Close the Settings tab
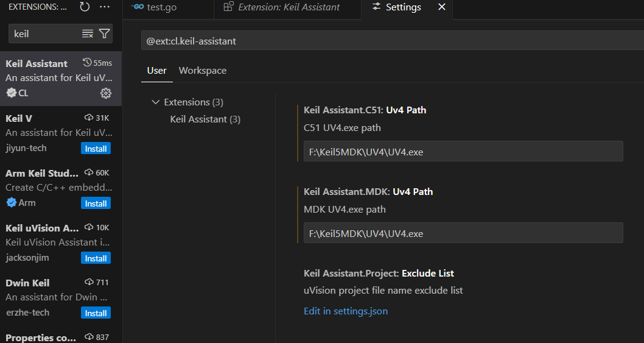 click(442, 7)
